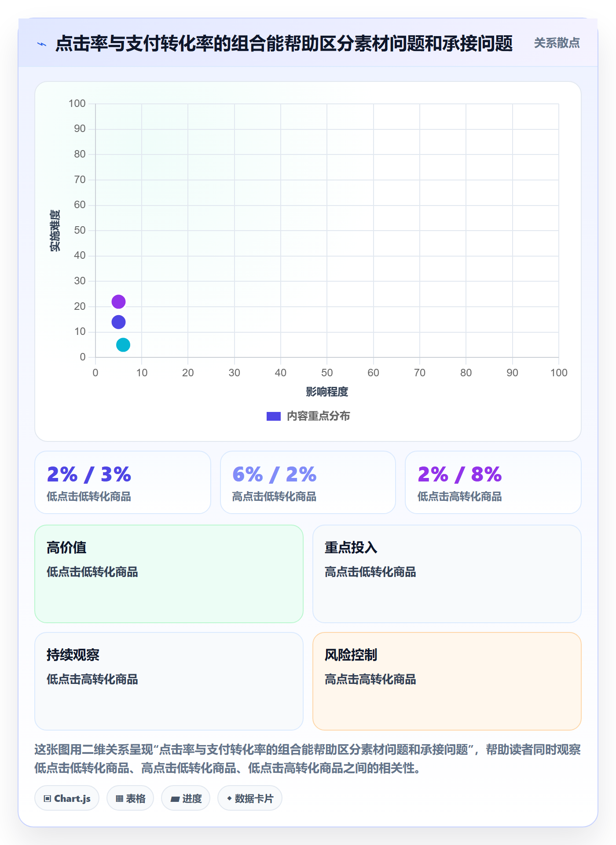The height and width of the screenshot is (845, 616).
Task: Click the 数据卡片 chip
Action: [x=250, y=798]
